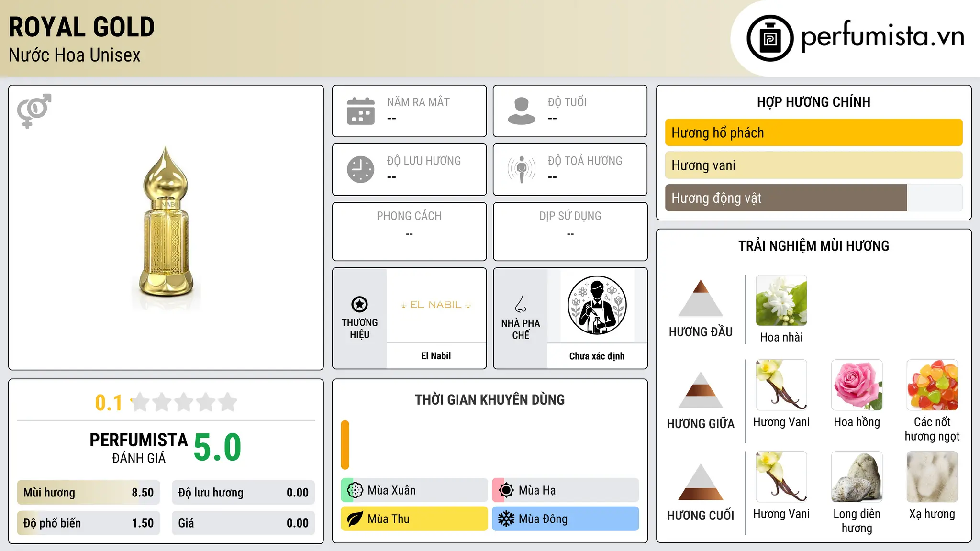Click the clock icon for longevity
980x551 pixels.
tap(361, 169)
